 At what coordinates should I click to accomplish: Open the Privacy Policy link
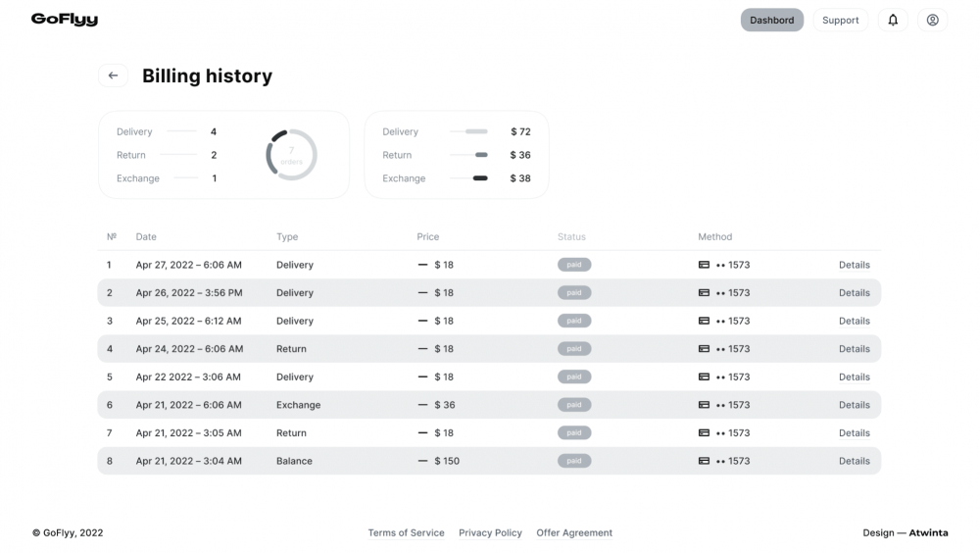tap(490, 533)
